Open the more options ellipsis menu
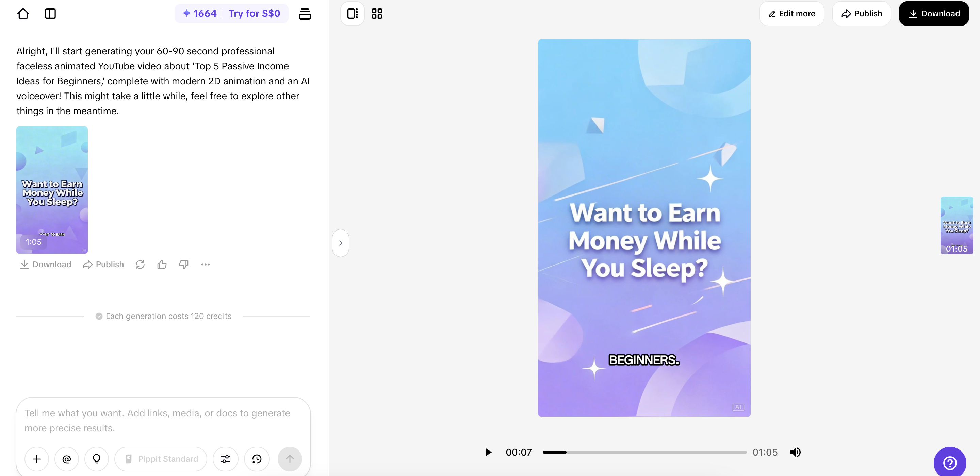This screenshot has width=980, height=476. 206,265
